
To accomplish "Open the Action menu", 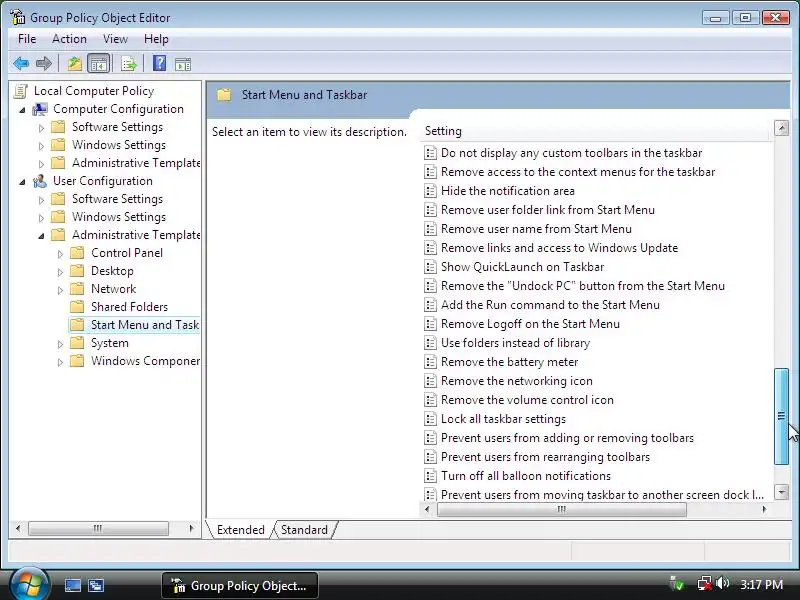I will [x=69, y=39].
